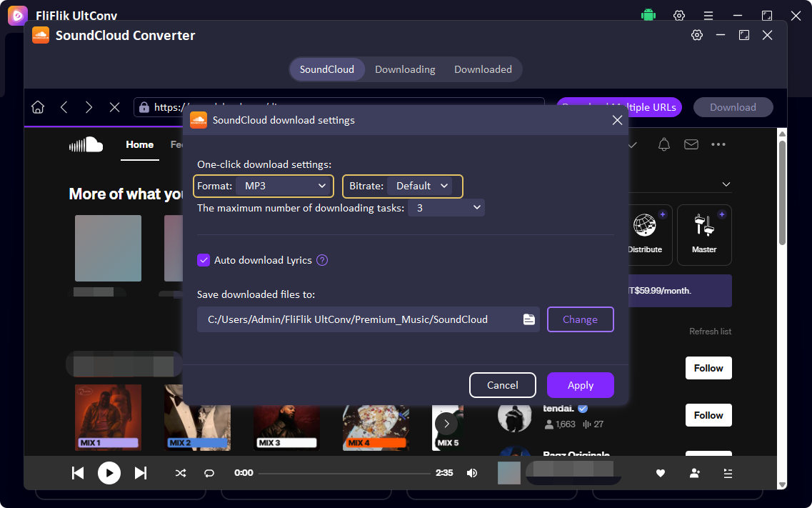Expand the chevron above Distribute tile
This screenshot has width=812, height=508.
click(726, 184)
